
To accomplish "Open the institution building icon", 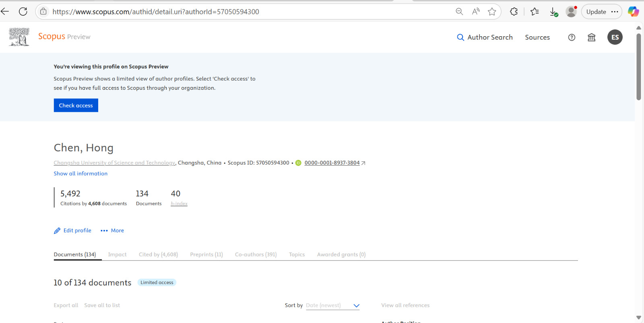I will coord(591,37).
